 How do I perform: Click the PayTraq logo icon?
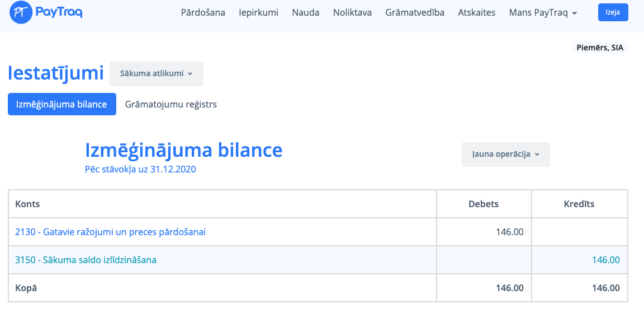point(21,12)
